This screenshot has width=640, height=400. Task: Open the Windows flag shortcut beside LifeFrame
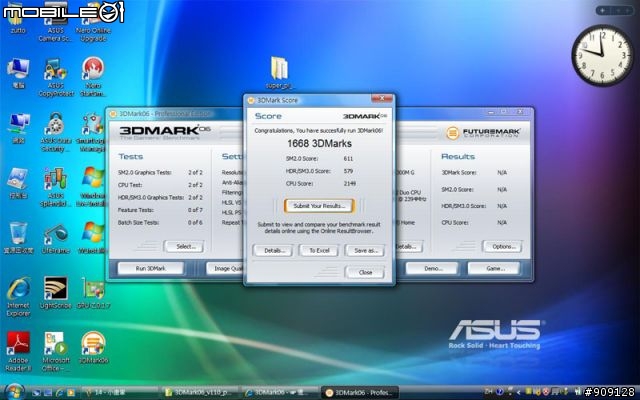tap(93, 238)
